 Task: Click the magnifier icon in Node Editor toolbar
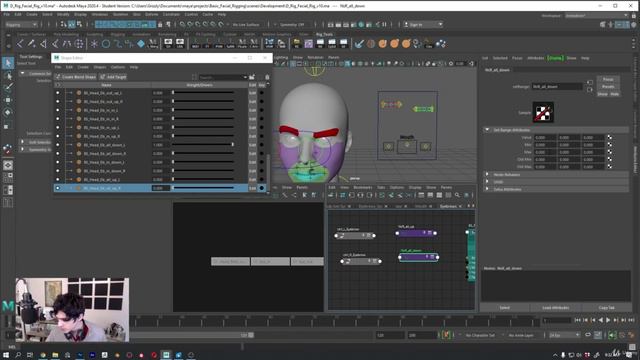pyautogui.click(x=457, y=196)
